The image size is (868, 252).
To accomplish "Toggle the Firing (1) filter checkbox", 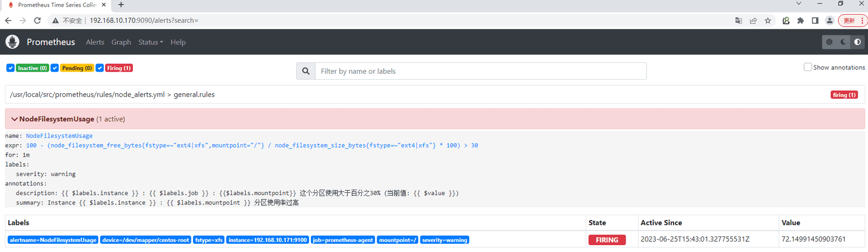I will coord(100,68).
